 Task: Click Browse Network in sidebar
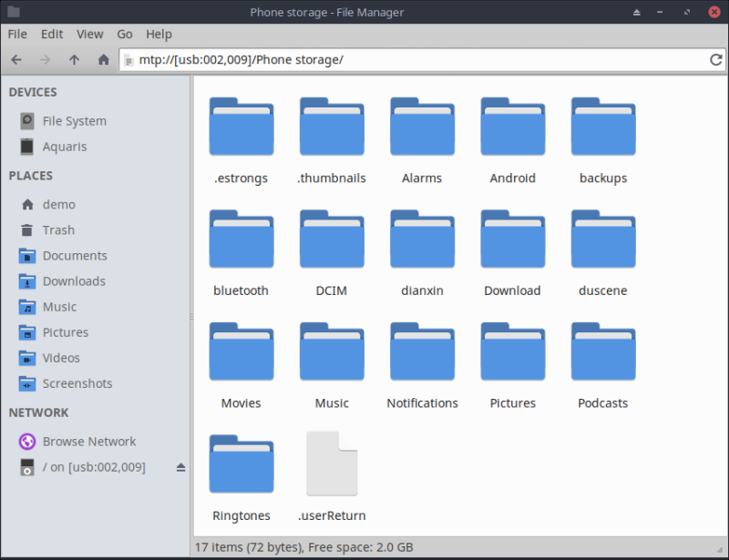(x=88, y=442)
